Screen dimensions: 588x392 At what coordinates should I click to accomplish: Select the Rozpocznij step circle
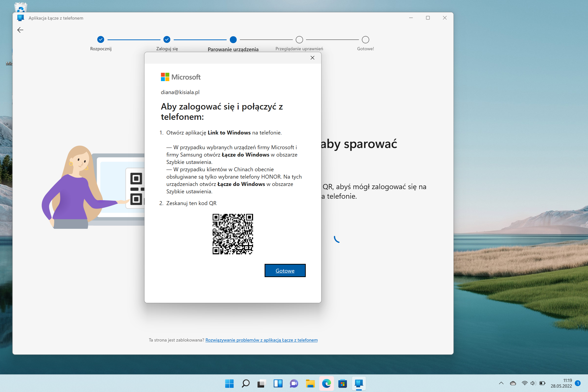100,39
